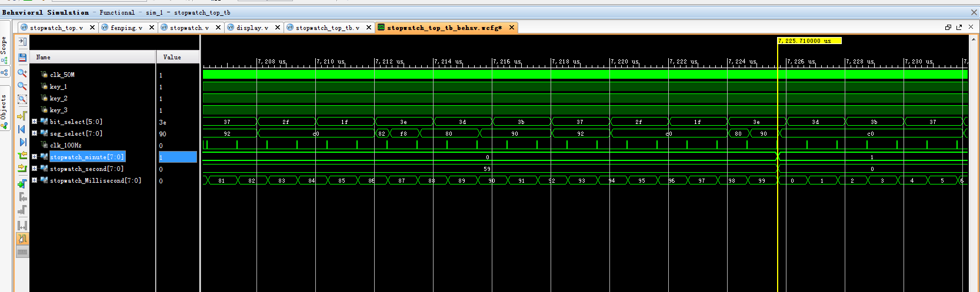Screen dimensions: 980x292
Task: Expand the stopwatch_second[7:0] bus
Action: point(34,169)
